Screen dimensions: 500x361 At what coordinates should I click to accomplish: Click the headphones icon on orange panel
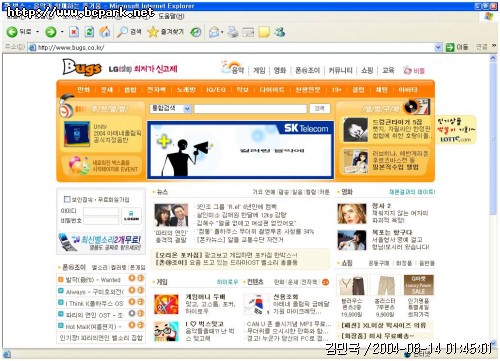click(66, 106)
